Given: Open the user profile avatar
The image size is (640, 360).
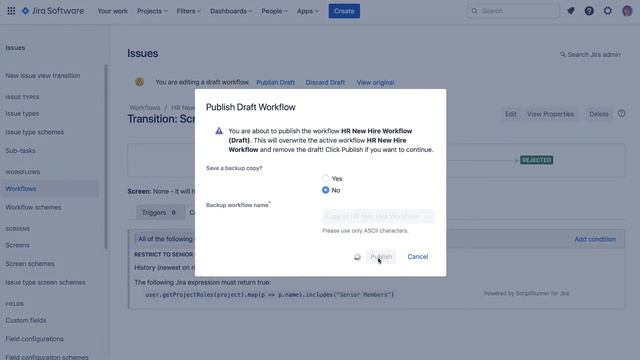Looking at the screenshot, I should [627, 11].
